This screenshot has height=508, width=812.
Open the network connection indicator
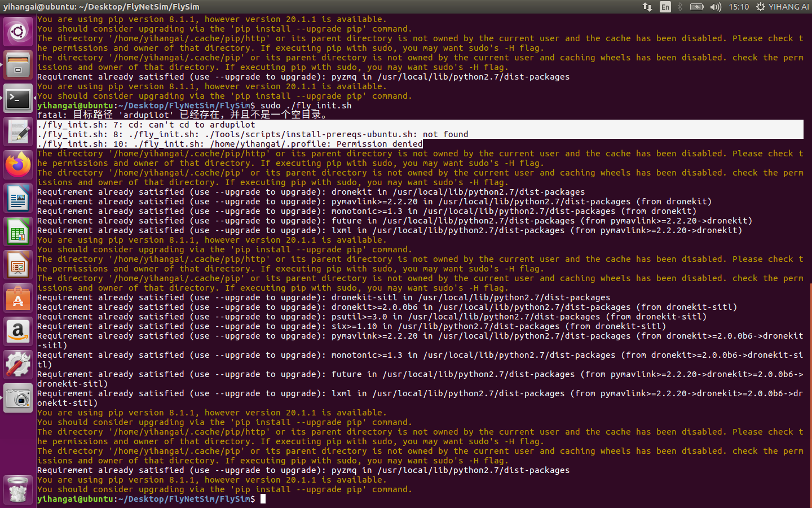[x=647, y=7]
